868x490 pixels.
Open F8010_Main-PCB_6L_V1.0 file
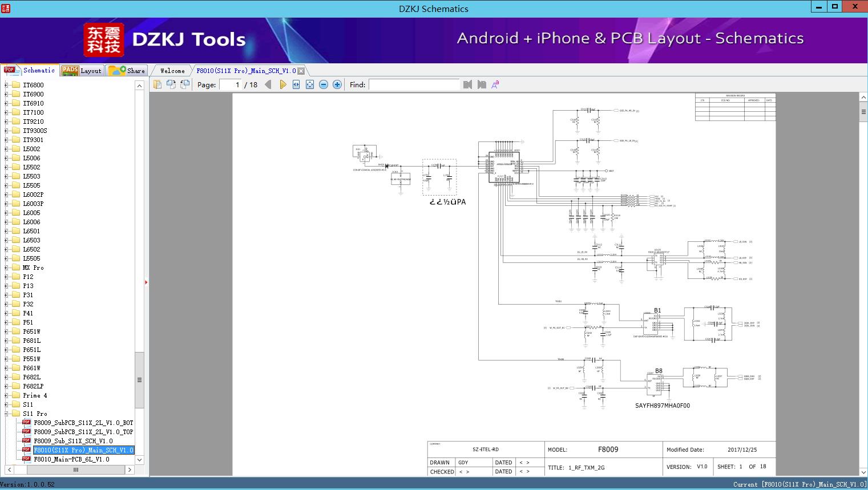(x=71, y=459)
